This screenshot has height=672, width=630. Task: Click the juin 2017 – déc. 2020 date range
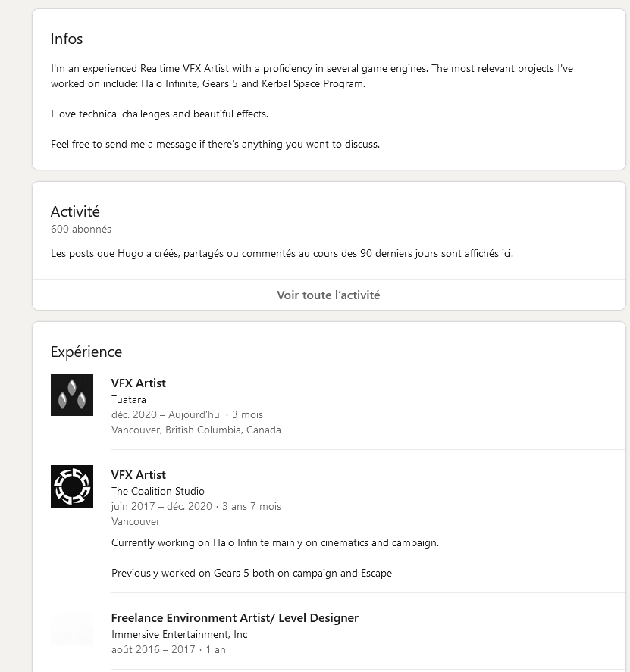161,506
